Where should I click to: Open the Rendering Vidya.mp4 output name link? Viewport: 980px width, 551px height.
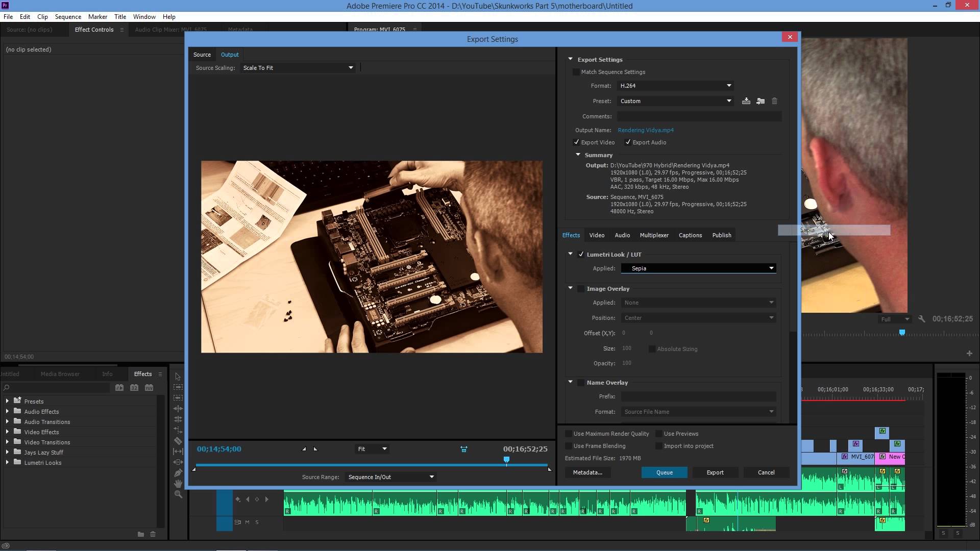pos(645,130)
